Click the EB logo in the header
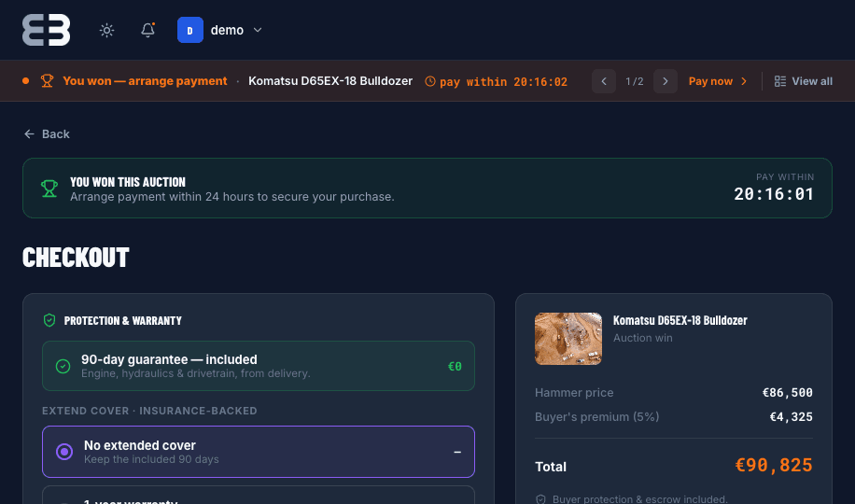This screenshot has height=504, width=855. 47,30
